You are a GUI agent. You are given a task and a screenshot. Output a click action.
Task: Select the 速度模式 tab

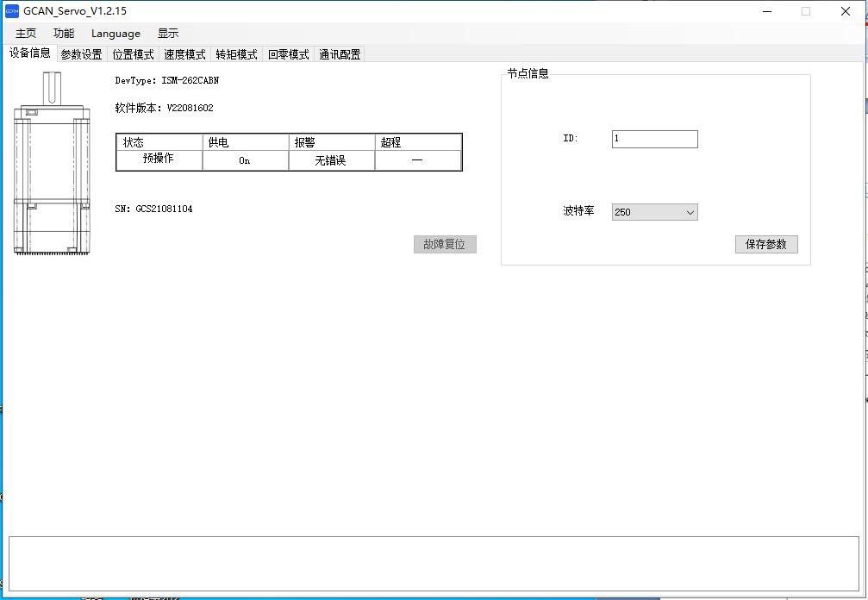[x=184, y=54]
